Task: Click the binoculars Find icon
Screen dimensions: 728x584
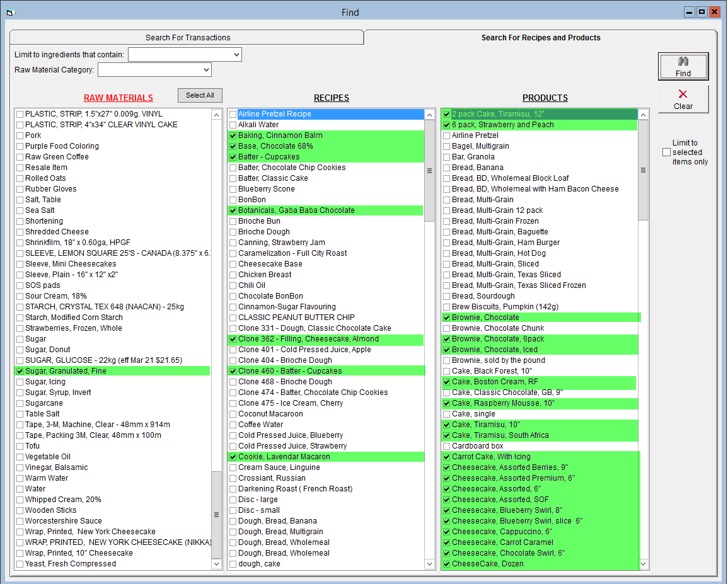Action: pos(683,62)
